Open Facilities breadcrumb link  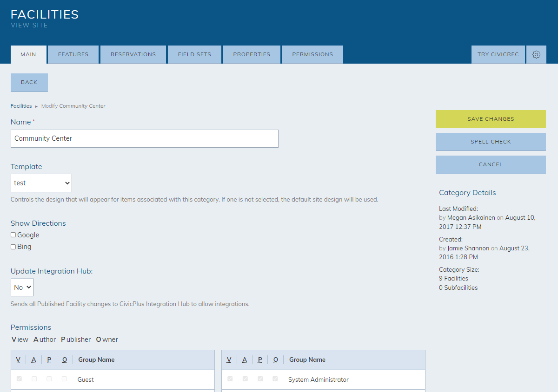tap(21, 106)
